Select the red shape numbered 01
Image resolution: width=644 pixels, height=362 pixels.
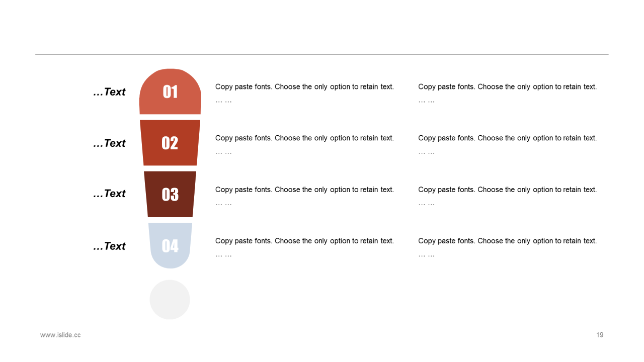coord(170,92)
